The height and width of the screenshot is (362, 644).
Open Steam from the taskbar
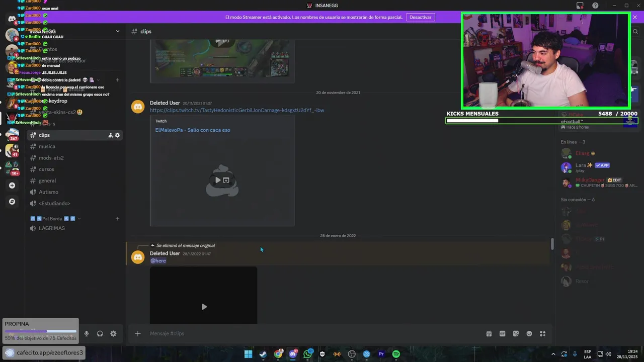tap(263, 354)
